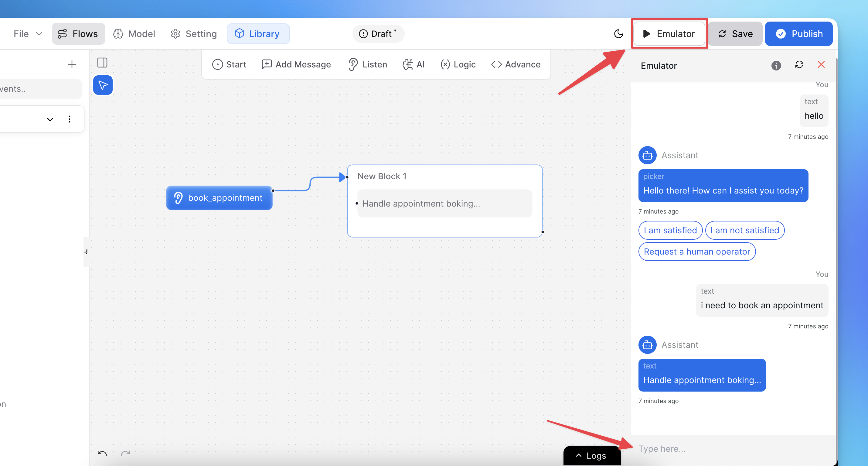Choose the Advance block tool
Viewport: 868px width, 466px height.
tap(516, 64)
